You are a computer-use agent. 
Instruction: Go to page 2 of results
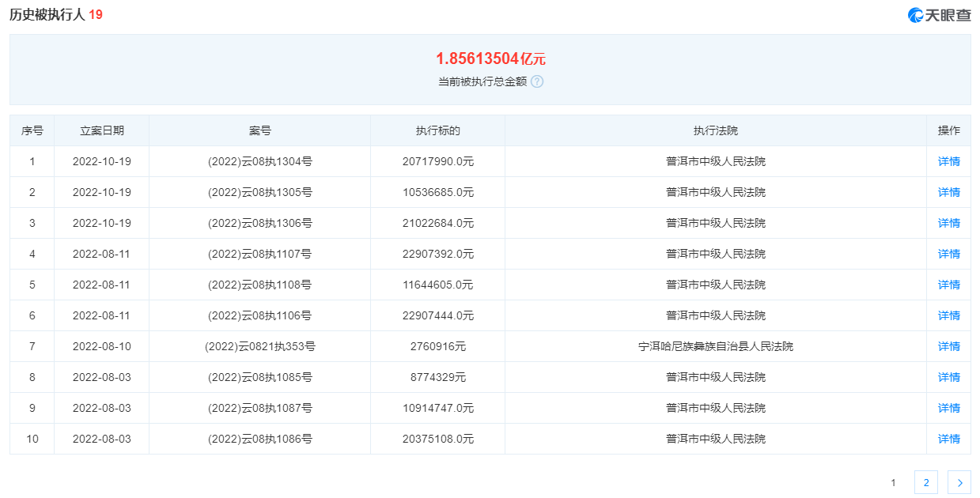tap(925, 481)
